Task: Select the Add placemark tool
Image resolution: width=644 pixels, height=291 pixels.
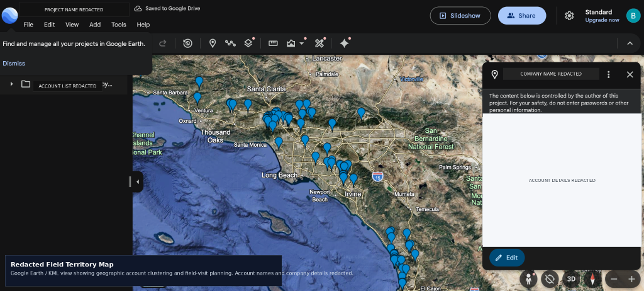Action: pos(213,43)
